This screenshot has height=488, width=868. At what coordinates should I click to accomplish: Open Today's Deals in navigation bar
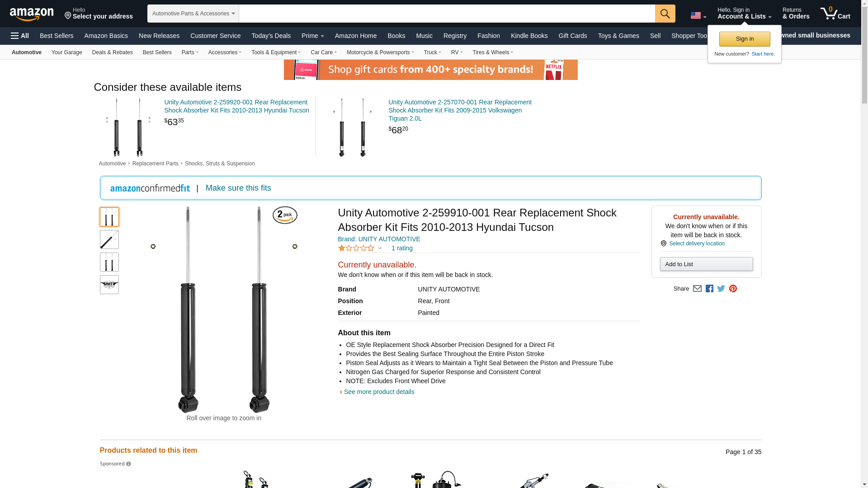[271, 36]
